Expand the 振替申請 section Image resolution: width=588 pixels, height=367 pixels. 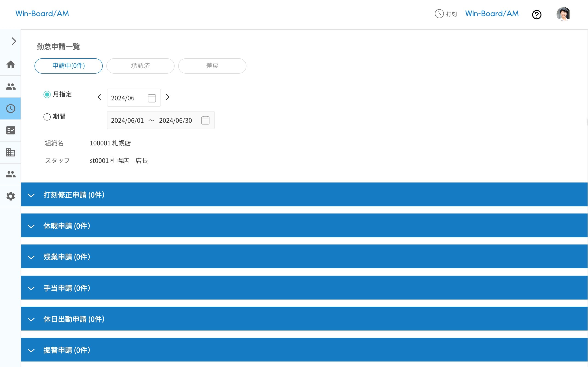click(x=31, y=350)
